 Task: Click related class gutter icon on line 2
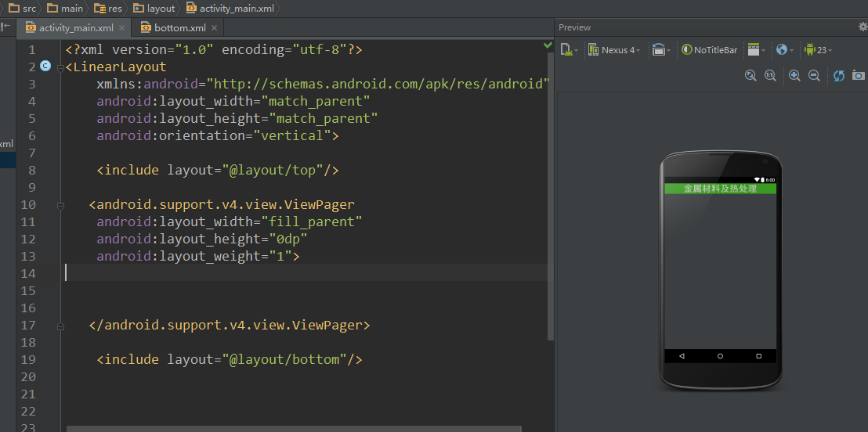pos(46,67)
